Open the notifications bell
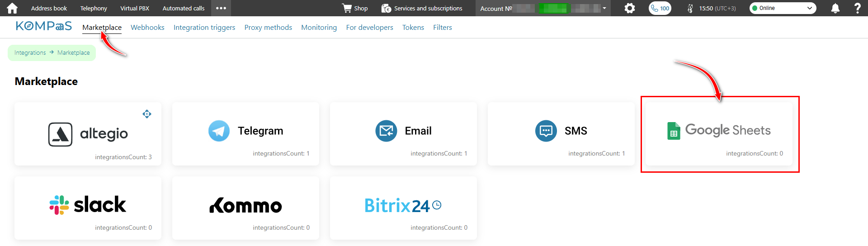This screenshot has height=246, width=868. click(835, 8)
